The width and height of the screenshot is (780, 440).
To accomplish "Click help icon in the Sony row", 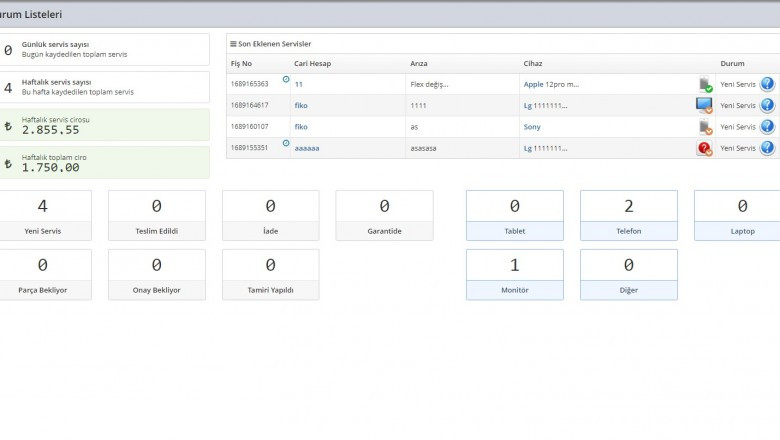I will coord(767,127).
